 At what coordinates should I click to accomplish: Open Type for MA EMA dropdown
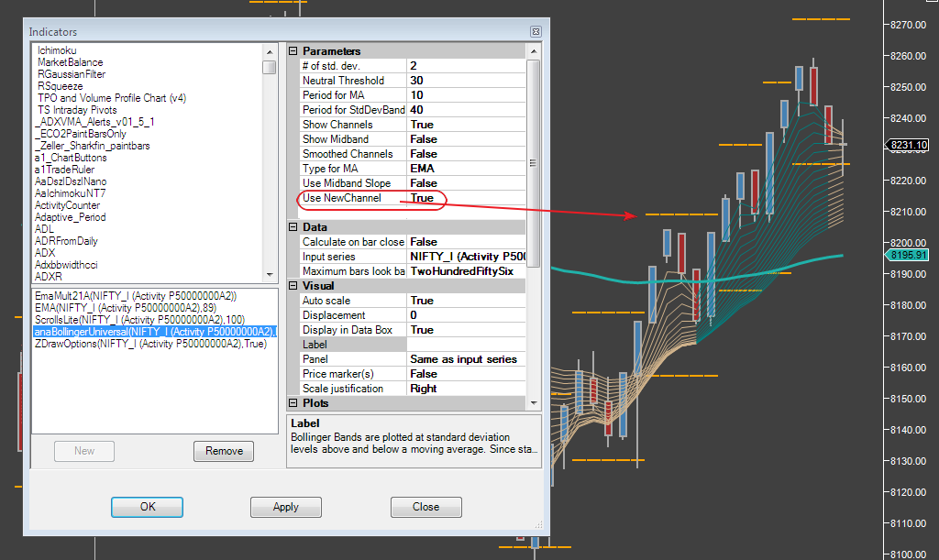466,169
